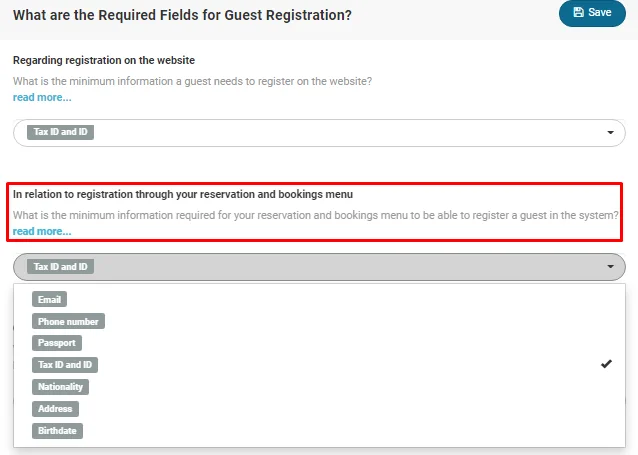Open 'read more...' under reservation and bookings menu

tap(41, 231)
